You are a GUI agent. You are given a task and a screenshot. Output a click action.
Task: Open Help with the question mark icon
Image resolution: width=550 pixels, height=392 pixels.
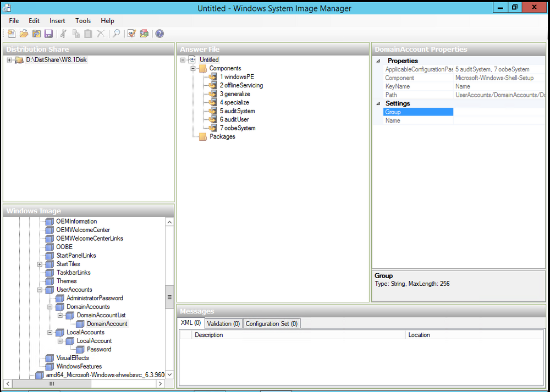(159, 34)
